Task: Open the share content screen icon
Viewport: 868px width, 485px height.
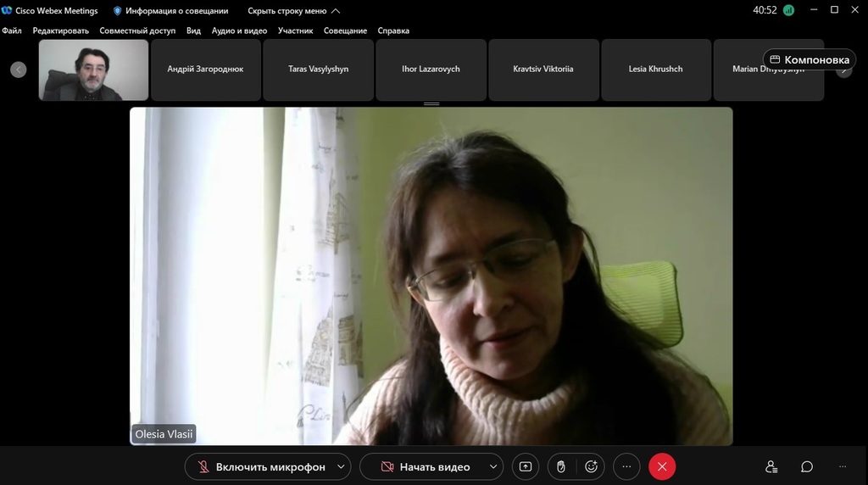Action: [526, 466]
